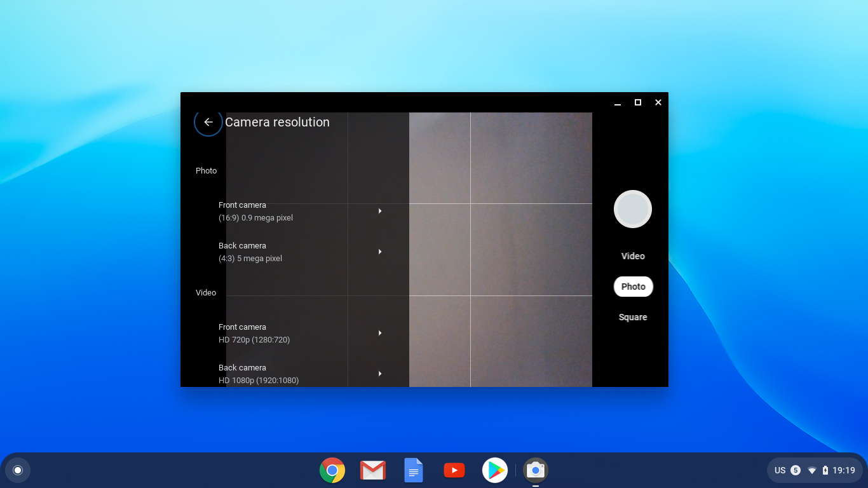
Task: Click the Camera resolution title
Action: tap(277, 122)
